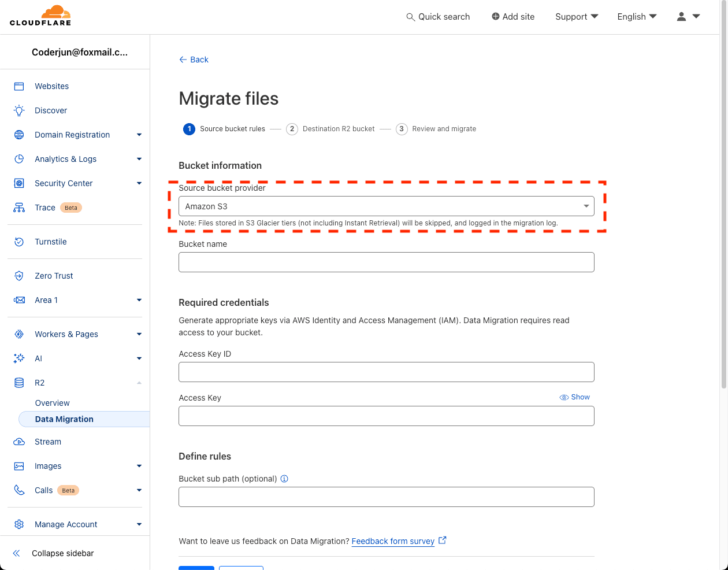Viewport: 728px width, 570px height.
Task: Click the Add site button text
Action: point(519,17)
